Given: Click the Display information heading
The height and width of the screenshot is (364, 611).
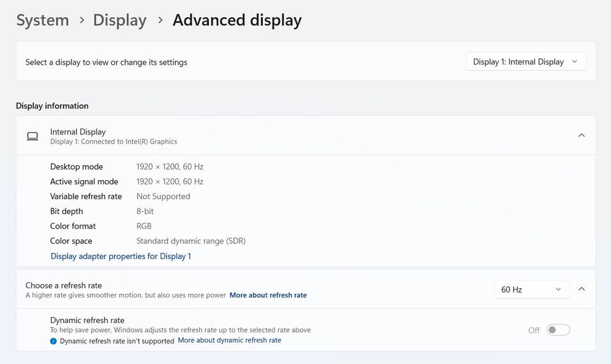Looking at the screenshot, I should tap(52, 106).
